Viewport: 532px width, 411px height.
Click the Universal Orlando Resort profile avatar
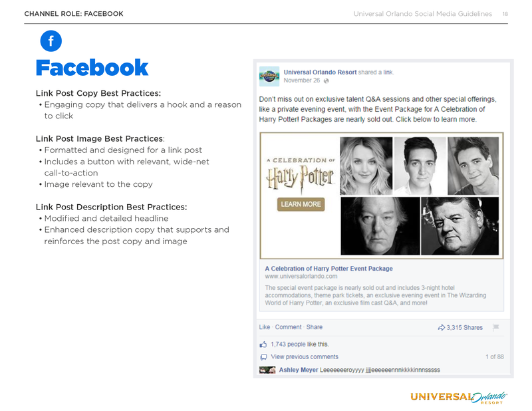pos(269,76)
